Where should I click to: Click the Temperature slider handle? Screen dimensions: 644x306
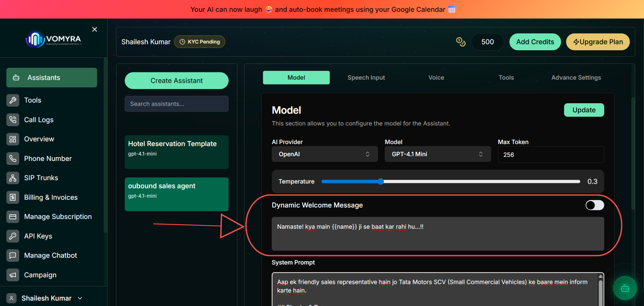tap(381, 181)
